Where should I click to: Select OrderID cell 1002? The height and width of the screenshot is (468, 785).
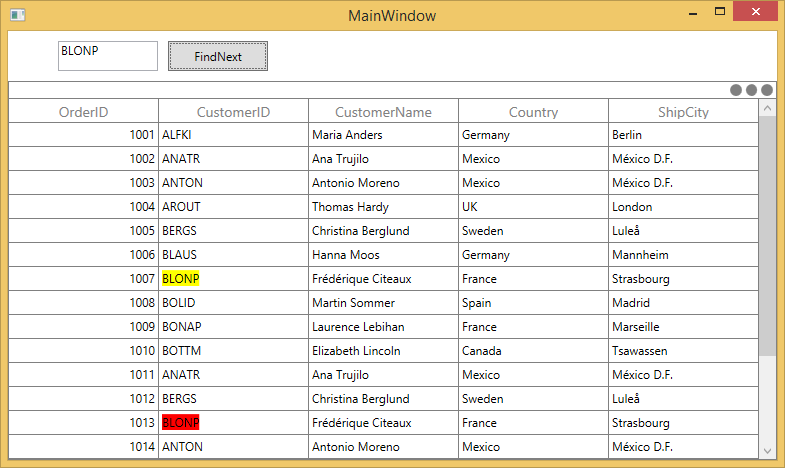[84, 159]
